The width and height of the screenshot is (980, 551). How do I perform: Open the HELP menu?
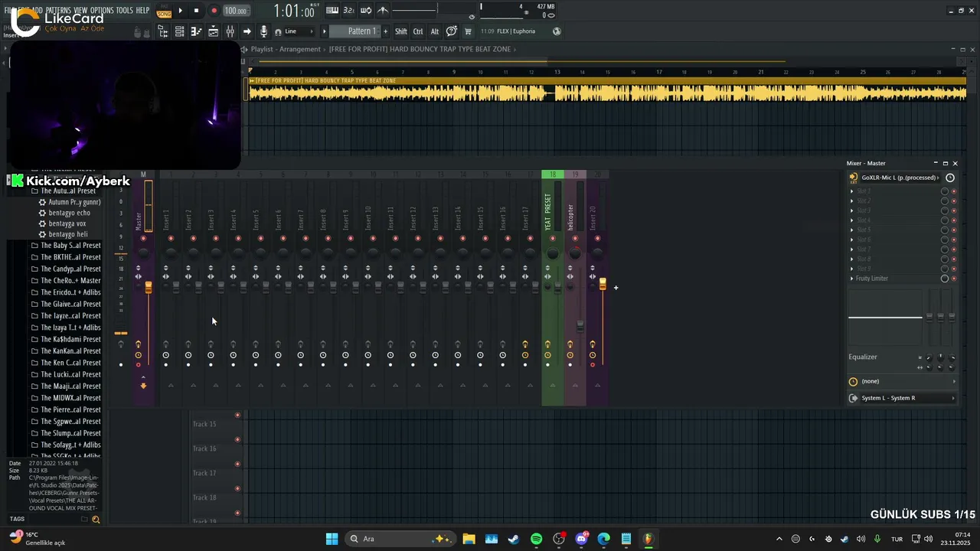(x=143, y=11)
